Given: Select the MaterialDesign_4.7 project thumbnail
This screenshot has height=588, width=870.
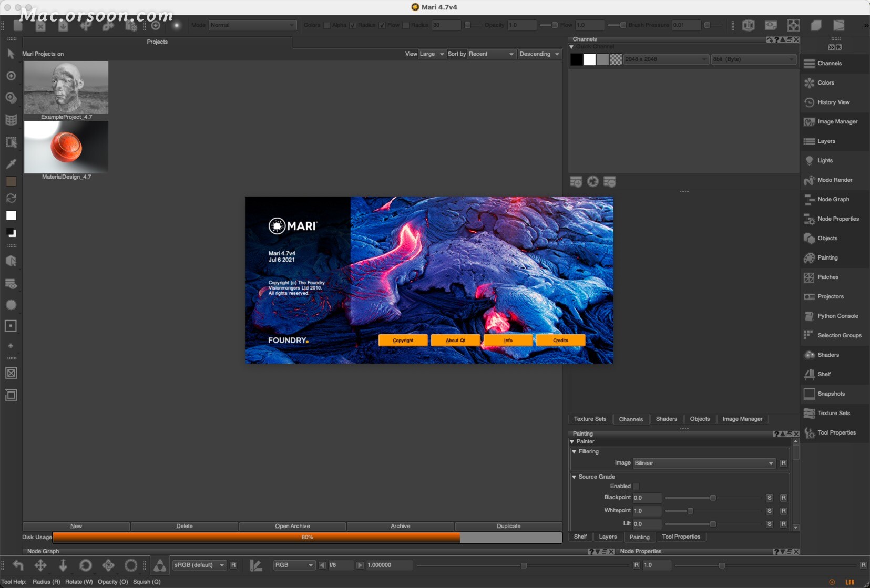Looking at the screenshot, I should [66, 147].
